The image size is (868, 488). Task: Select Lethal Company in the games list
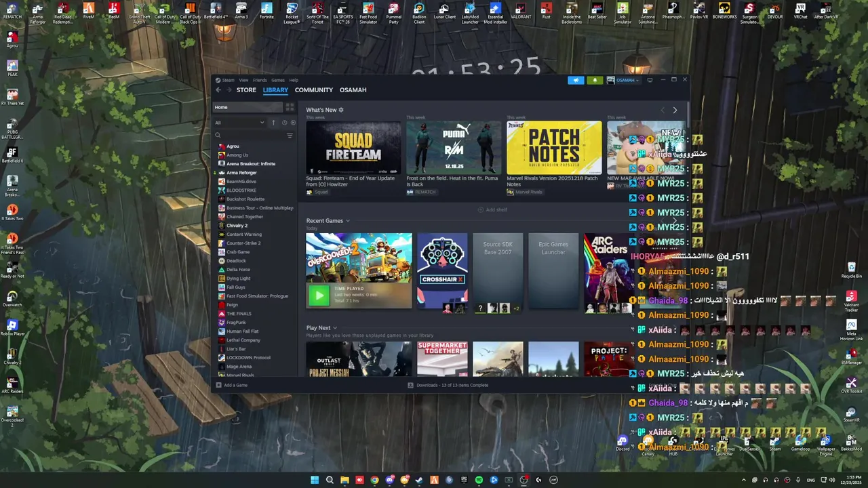pos(243,340)
